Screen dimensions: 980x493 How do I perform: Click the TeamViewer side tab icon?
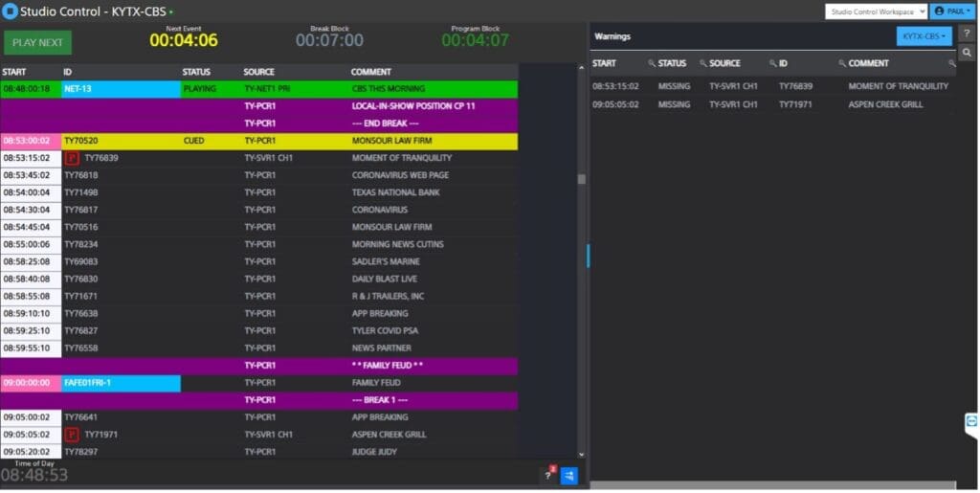pyautogui.click(x=971, y=421)
